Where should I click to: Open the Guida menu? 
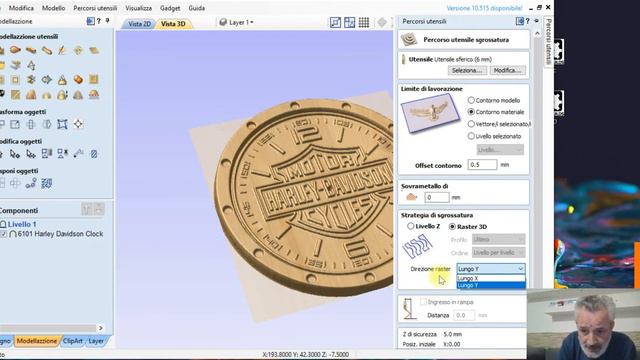(x=196, y=8)
